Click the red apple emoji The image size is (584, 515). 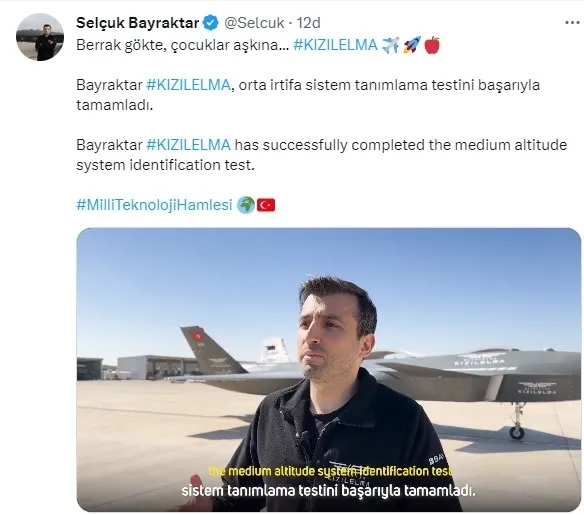coord(432,45)
